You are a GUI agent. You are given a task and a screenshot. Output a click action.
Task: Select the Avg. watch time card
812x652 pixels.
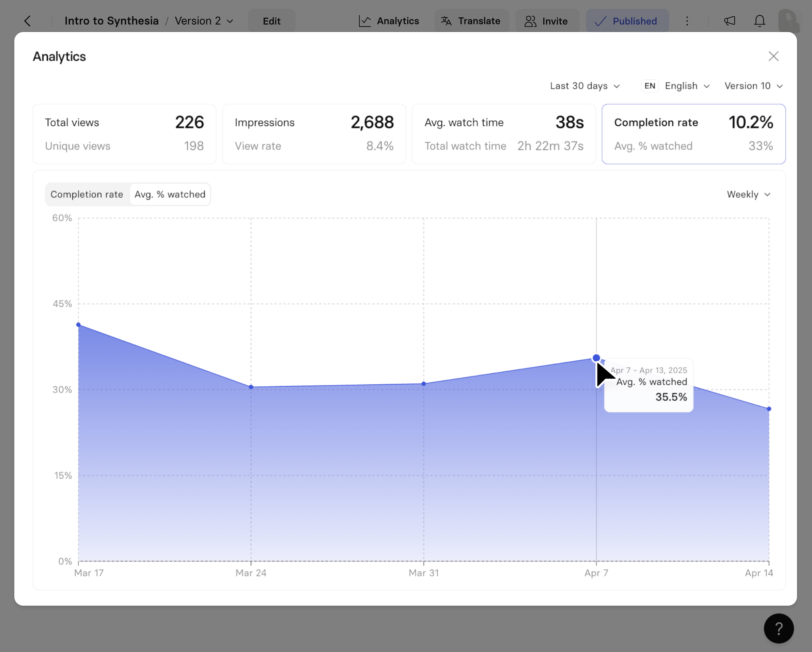pyautogui.click(x=503, y=134)
